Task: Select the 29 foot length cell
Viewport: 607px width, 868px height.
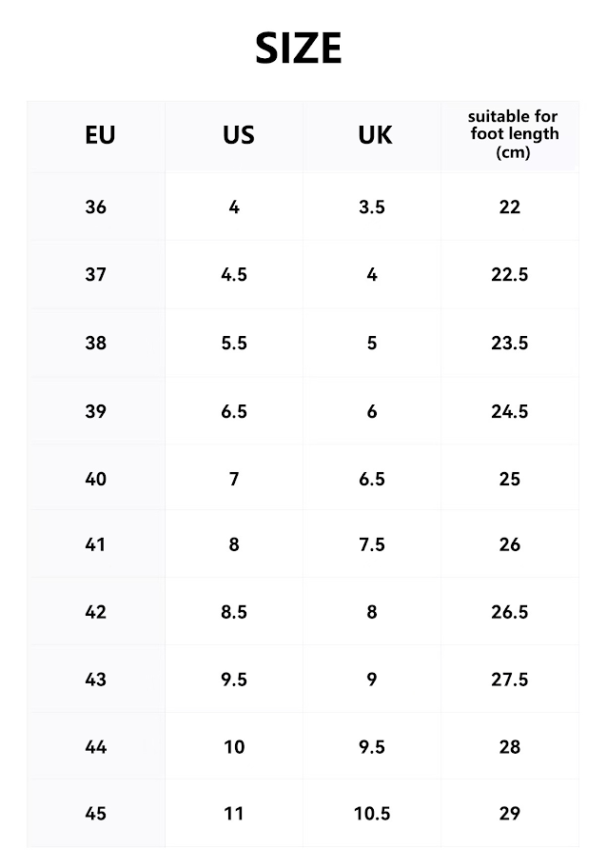Action: [510, 814]
